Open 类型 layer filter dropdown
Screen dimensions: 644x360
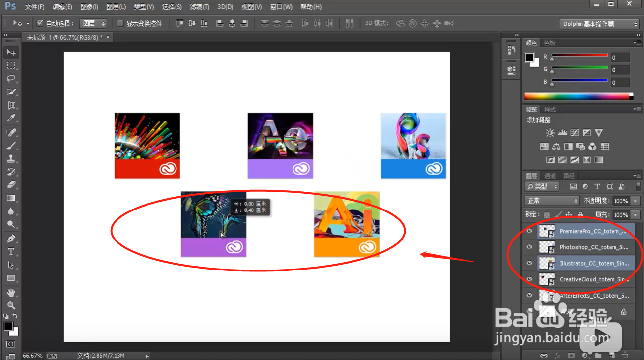point(542,187)
